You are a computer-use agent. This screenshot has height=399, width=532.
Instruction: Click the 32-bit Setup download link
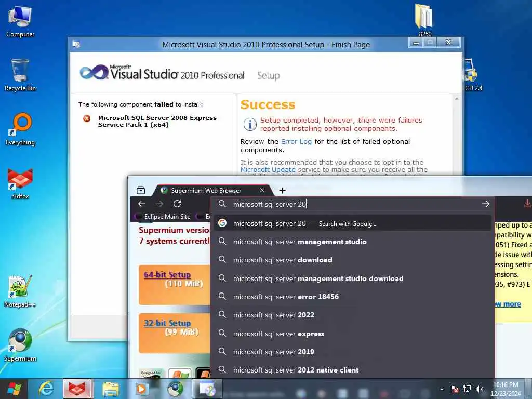click(167, 323)
